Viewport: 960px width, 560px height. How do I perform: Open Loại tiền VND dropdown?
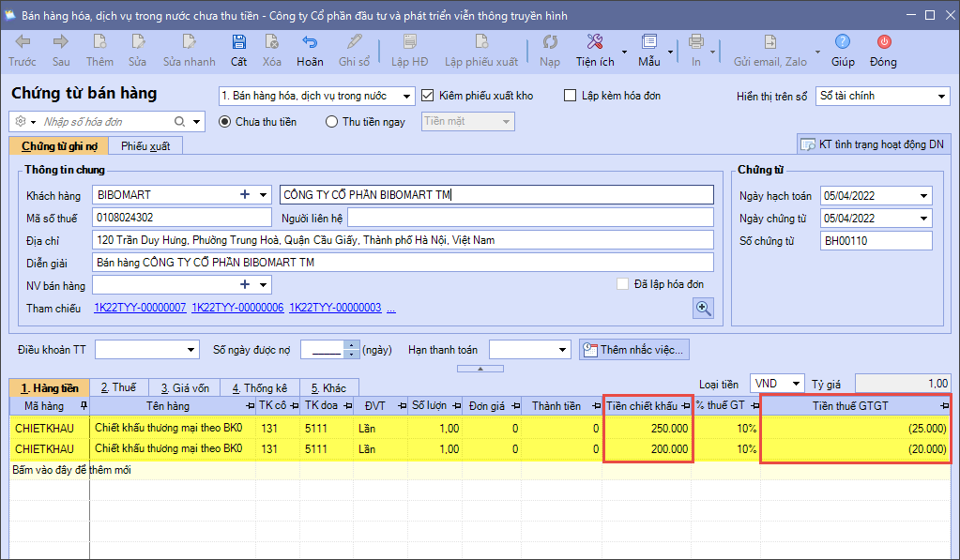796,383
